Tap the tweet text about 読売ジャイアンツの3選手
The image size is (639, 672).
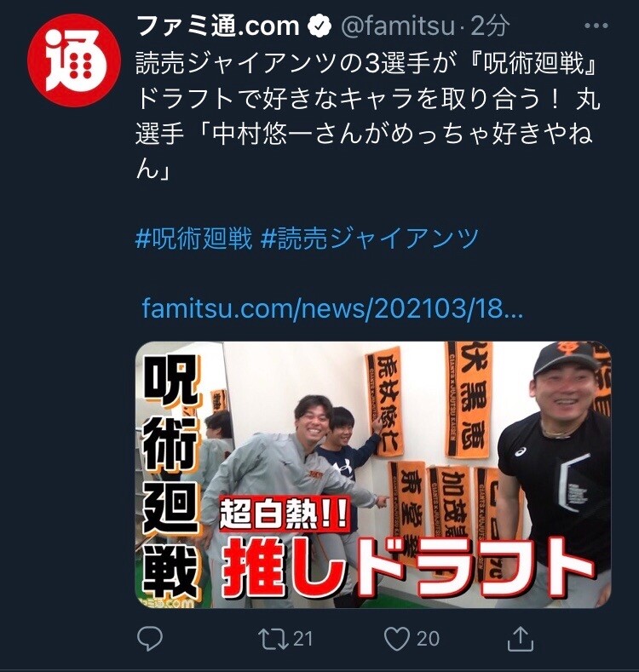tap(367, 116)
